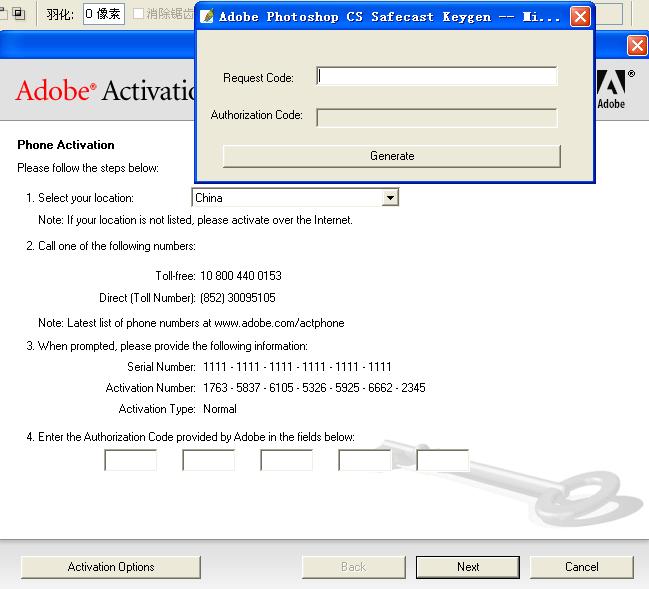This screenshot has width=649, height=589.
Task: Open the China location dropdown
Action: 390,197
